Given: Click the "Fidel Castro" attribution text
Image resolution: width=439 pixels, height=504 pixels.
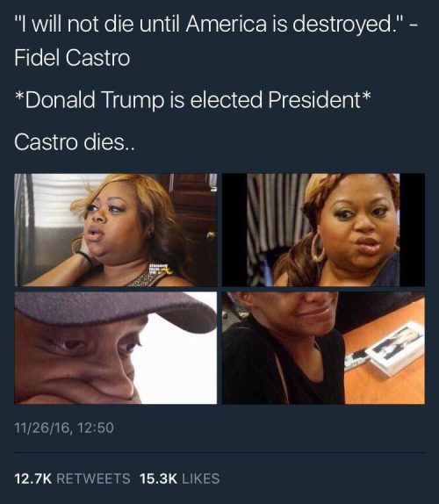Looking at the screenshot, I should point(72,58).
